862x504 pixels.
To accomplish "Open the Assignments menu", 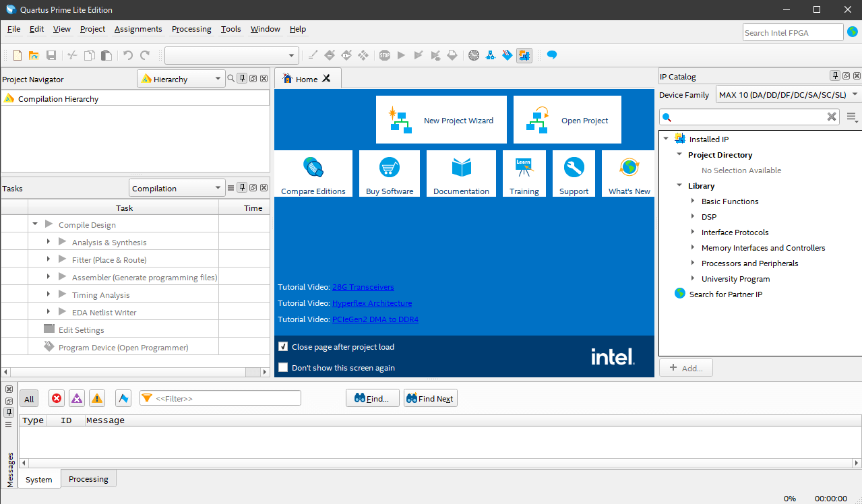I will (x=138, y=29).
